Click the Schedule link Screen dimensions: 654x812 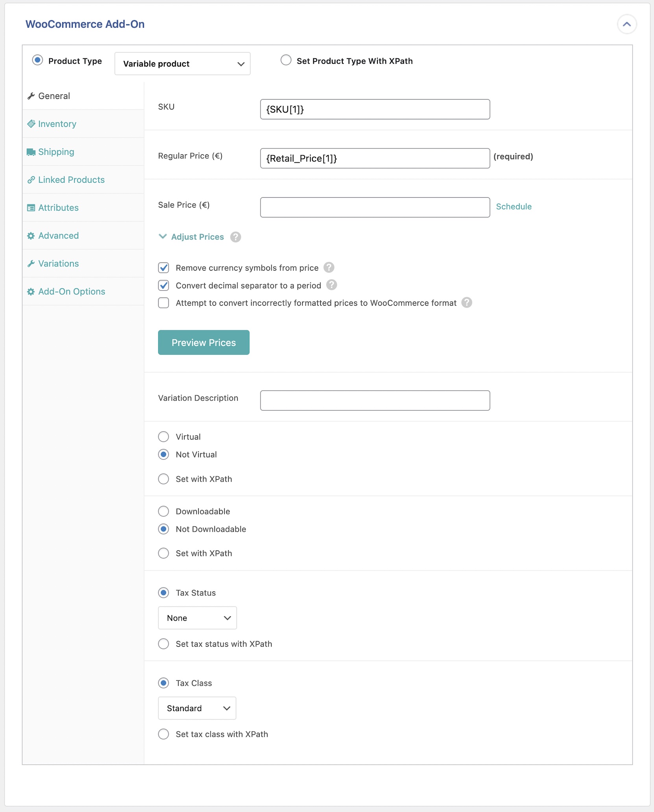click(x=514, y=207)
